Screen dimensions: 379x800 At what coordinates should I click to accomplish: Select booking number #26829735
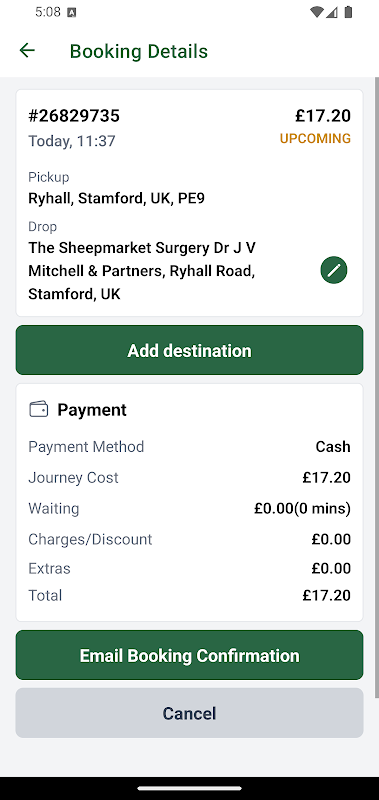click(x=74, y=116)
